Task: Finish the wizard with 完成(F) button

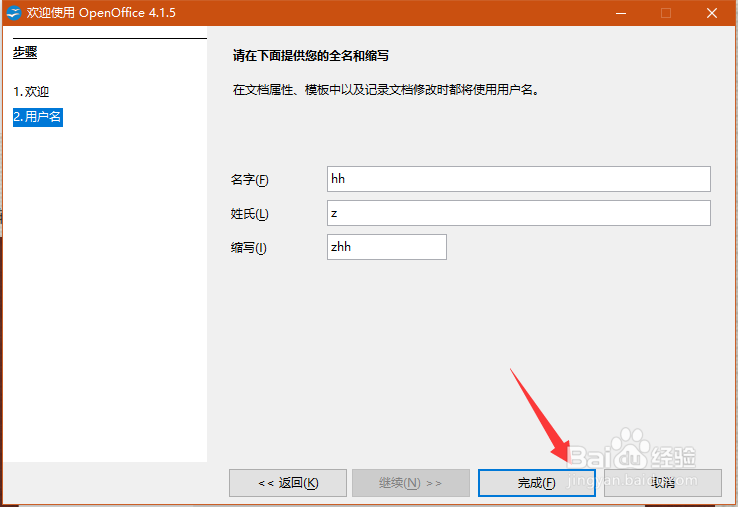Action: coord(537,483)
